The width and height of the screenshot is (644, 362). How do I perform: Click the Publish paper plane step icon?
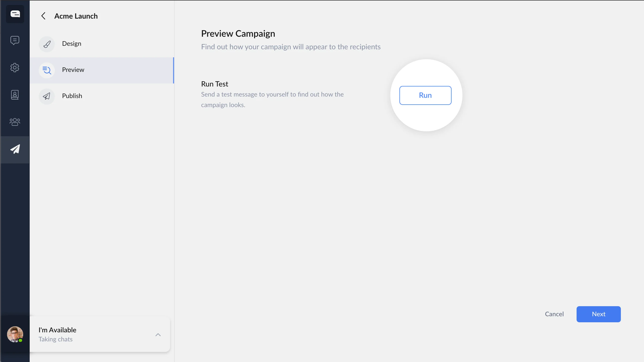[x=47, y=96]
